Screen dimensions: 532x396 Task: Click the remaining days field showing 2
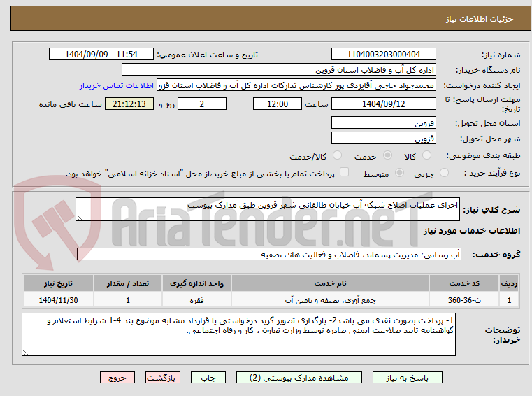[x=202, y=104]
